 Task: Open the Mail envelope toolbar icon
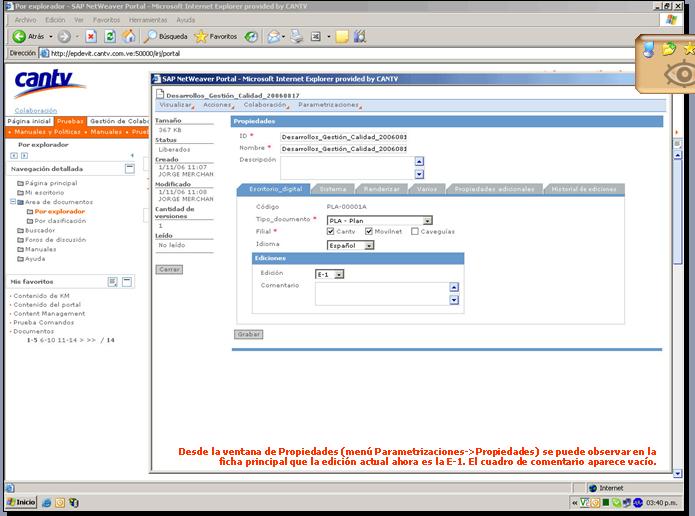pyautogui.click(x=273, y=36)
